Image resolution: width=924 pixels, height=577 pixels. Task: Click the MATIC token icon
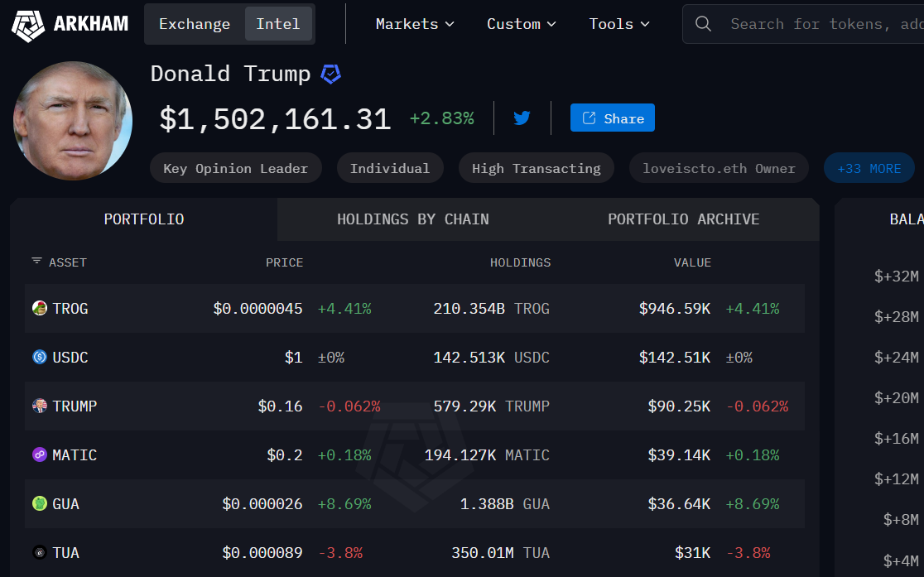pyautogui.click(x=40, y=455)
